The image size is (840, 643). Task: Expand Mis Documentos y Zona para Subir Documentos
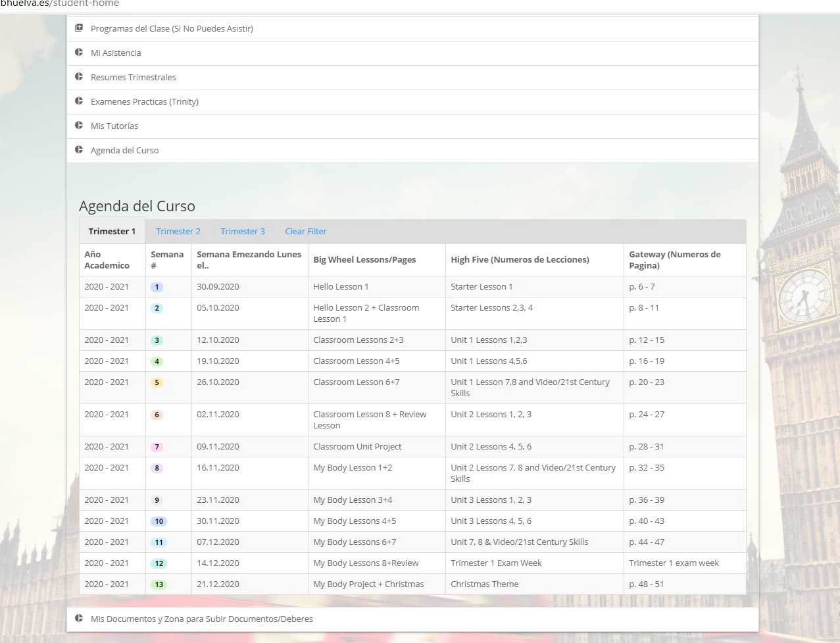point(412,619)
